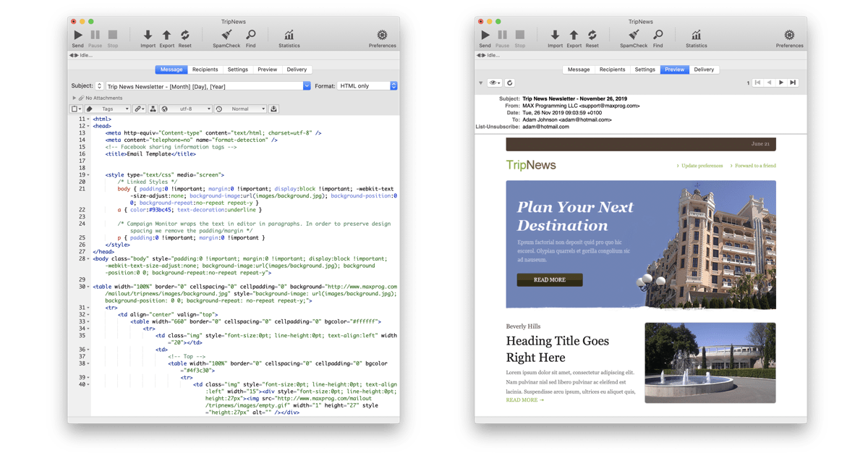Open the eye view-mode dropdown in preview

[494, 83]
